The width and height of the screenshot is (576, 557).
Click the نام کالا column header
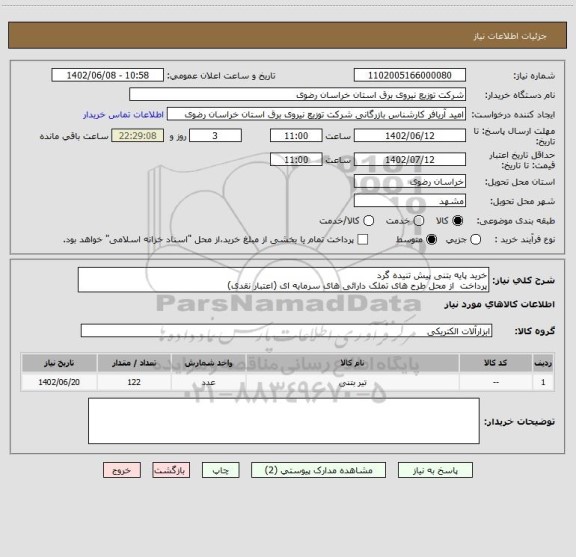point(353,363)
